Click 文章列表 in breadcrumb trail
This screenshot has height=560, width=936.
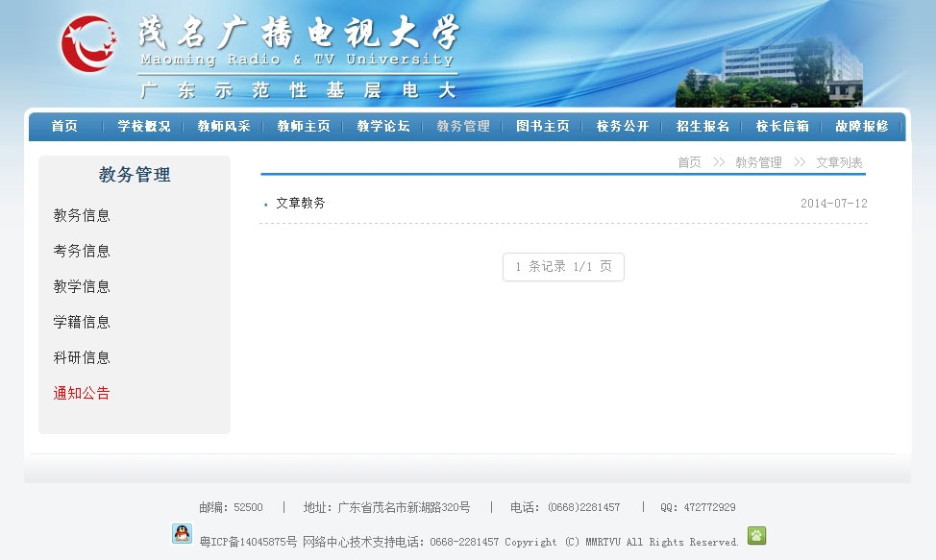point(839,162)
